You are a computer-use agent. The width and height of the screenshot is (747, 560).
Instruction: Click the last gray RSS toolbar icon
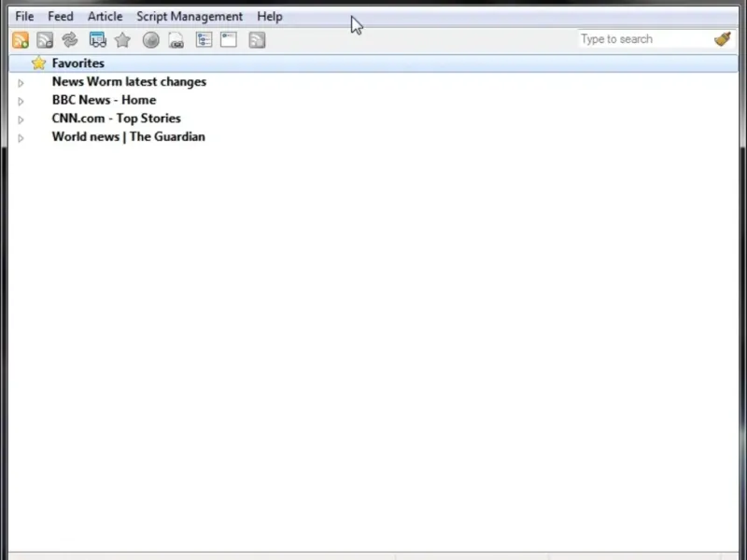257,40
